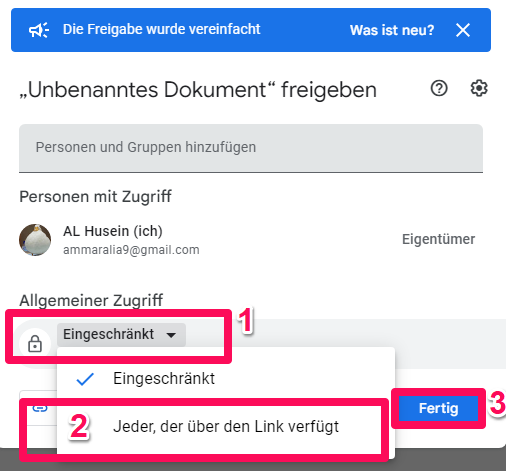Click the AL Husein (ich) name

point(113,231)
